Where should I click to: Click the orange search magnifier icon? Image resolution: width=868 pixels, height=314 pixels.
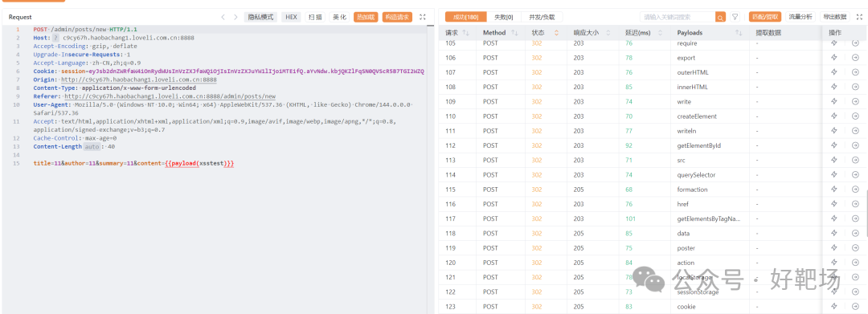click(720, 17)
